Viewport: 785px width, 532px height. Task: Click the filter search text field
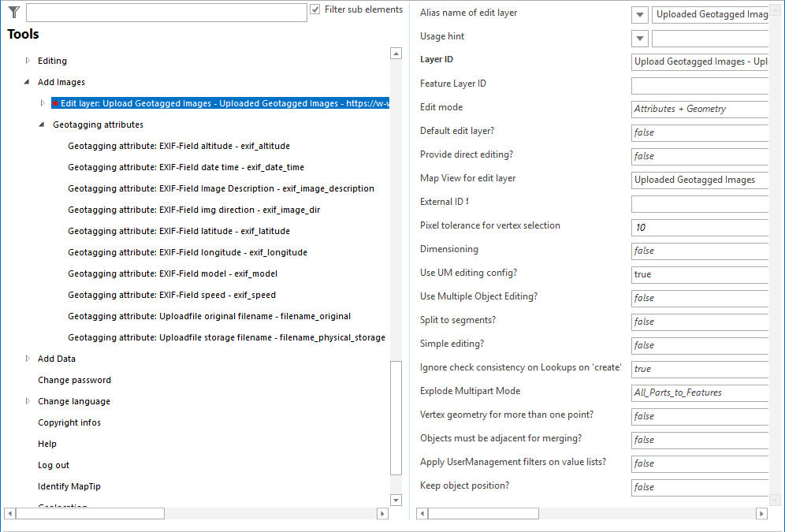166,13
